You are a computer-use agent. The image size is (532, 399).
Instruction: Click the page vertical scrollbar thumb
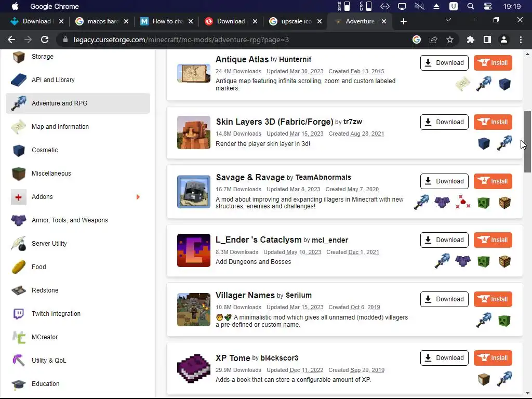coord(527,141)
